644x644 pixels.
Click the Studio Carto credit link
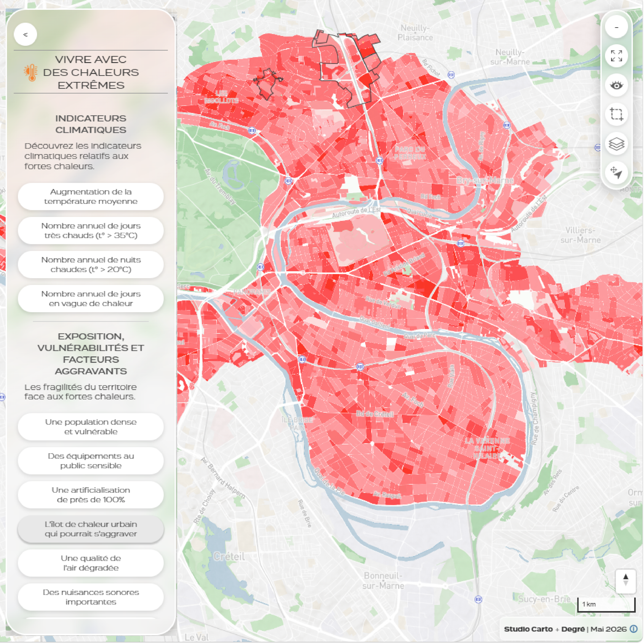coord(528,629)
